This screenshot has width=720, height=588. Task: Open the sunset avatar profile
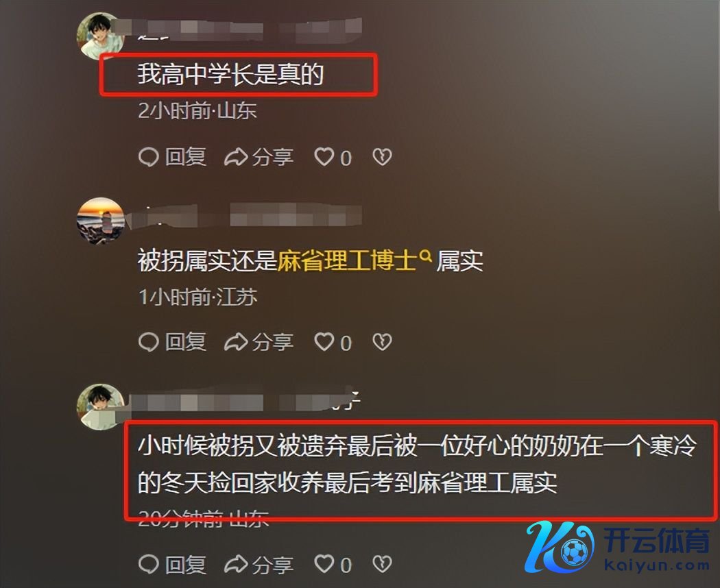click(x=100, y=221)
